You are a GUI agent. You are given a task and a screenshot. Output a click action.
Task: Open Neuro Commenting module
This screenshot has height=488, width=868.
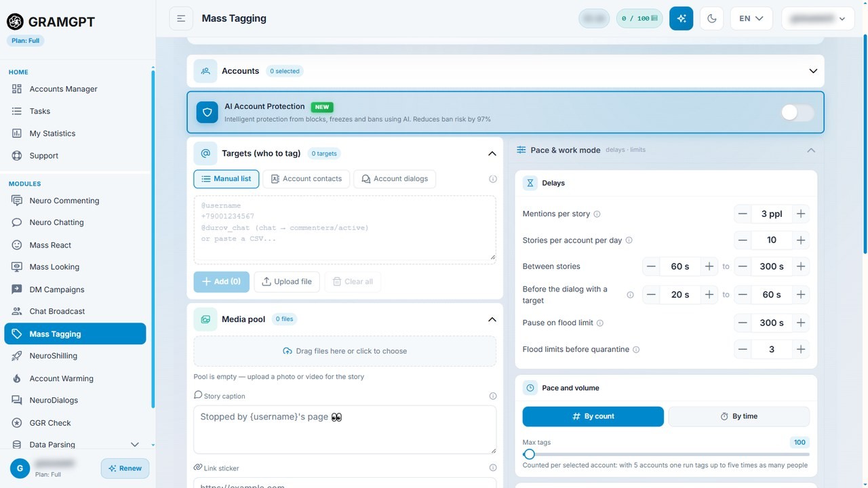pos(75,201)
